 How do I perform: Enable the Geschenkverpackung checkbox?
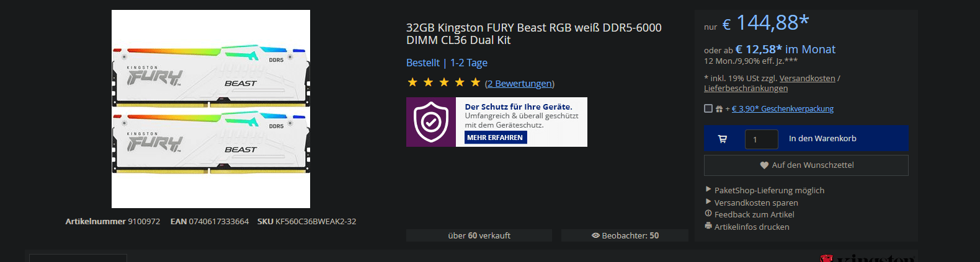708,108
